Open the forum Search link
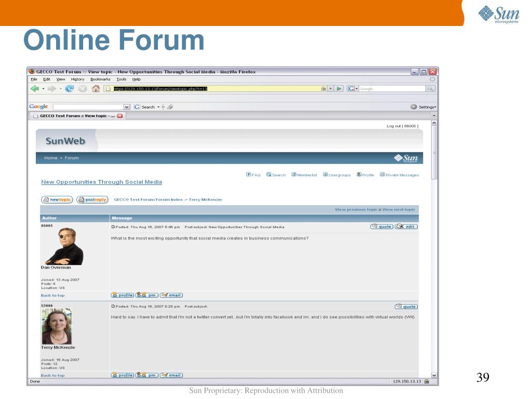This screenshot has width=532, height=399. tap(276, 175)
